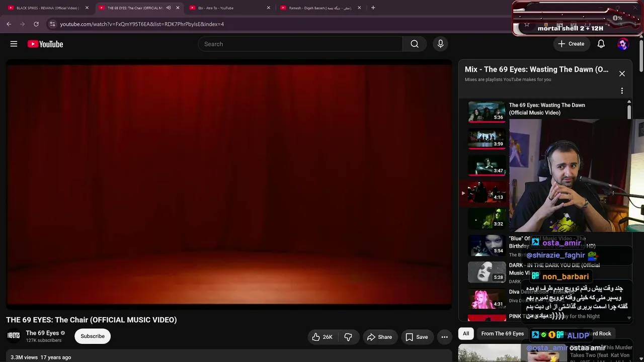
Task: Play the 3:32 playlist video
Action: (487, 218)
